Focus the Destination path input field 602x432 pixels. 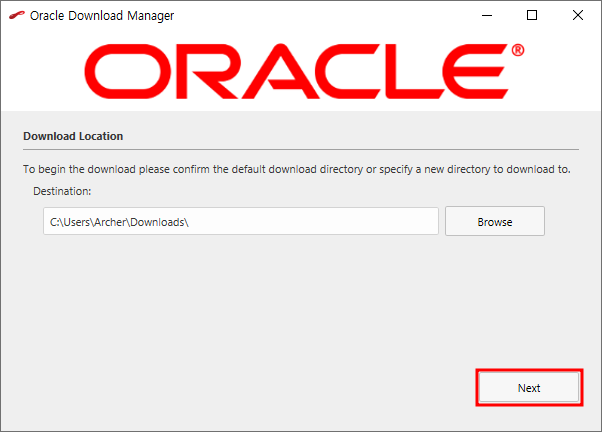[241, 221]
